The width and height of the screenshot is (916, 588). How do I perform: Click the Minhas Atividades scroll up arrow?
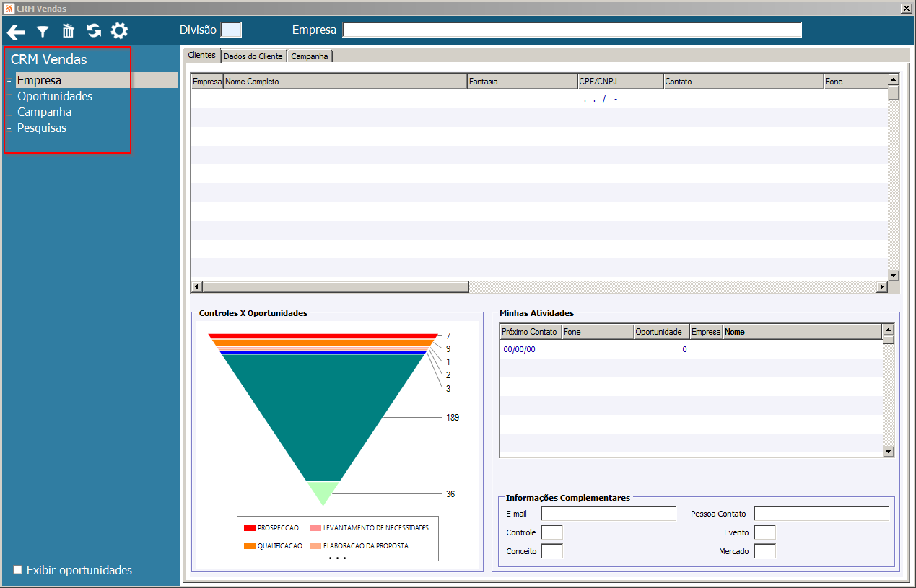(x=888, y=330)
